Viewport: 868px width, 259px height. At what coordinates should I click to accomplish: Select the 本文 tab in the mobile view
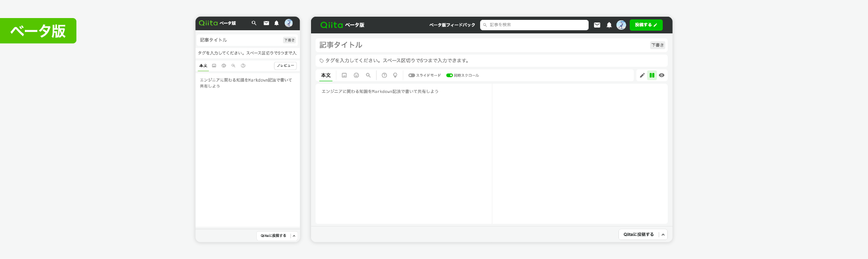tap(203, 66)
